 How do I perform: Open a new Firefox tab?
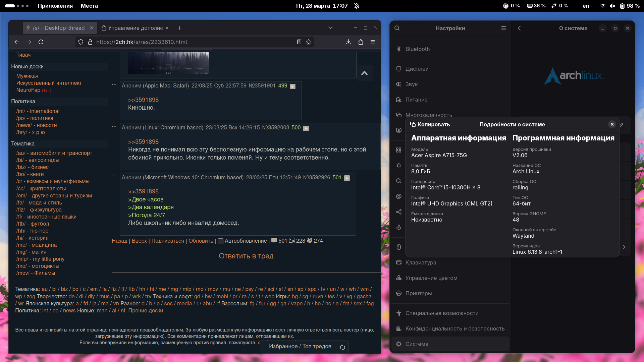tap(180, 28)
